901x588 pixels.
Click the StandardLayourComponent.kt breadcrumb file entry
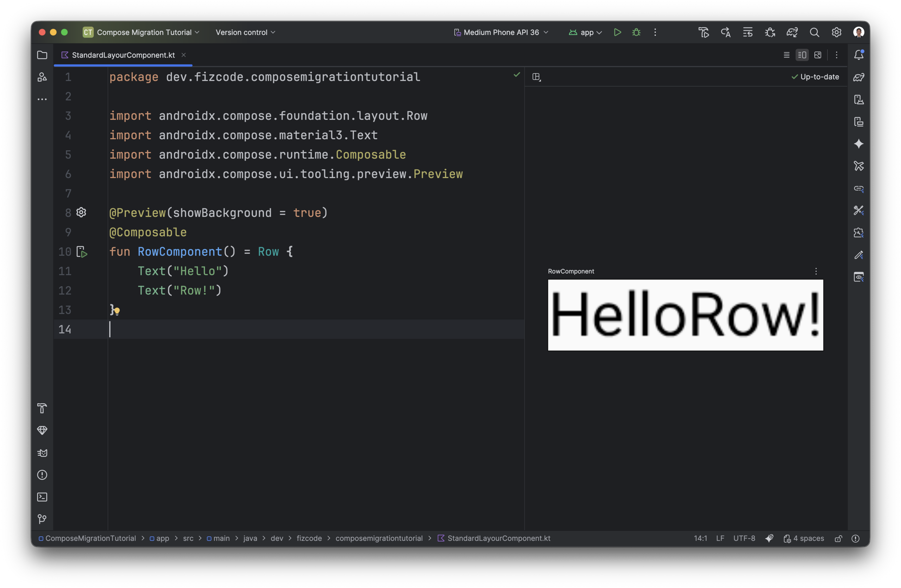point(494,538)
